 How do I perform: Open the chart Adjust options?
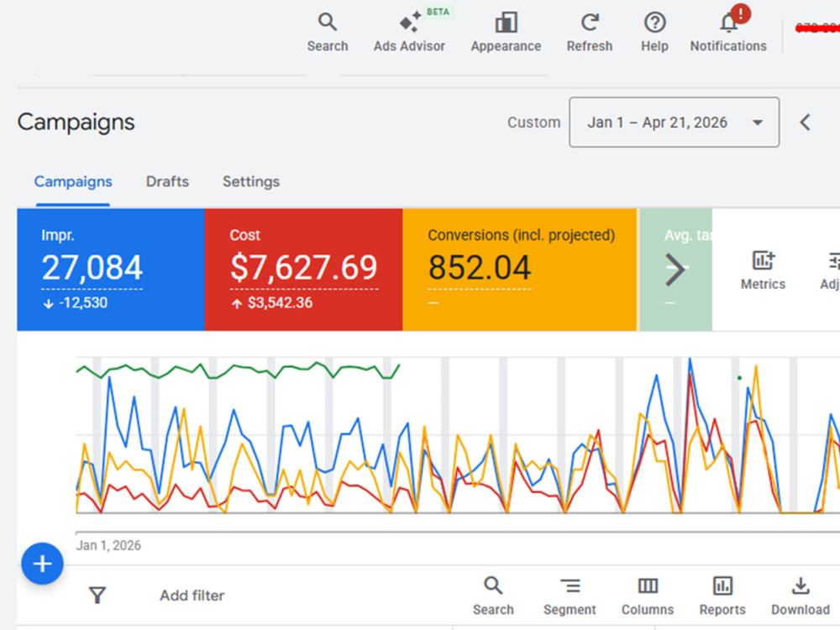point(830,270)
